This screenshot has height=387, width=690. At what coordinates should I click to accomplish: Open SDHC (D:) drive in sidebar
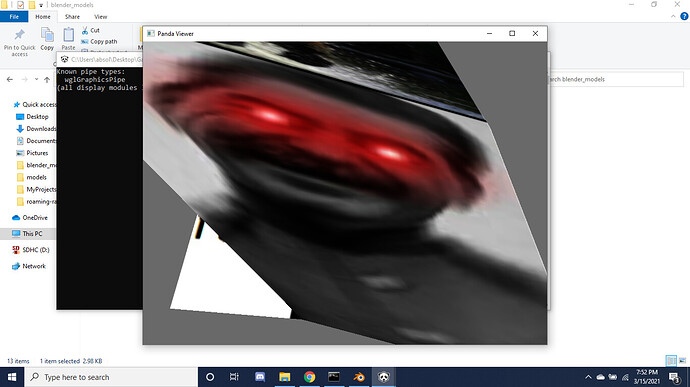tap(31, 250)
